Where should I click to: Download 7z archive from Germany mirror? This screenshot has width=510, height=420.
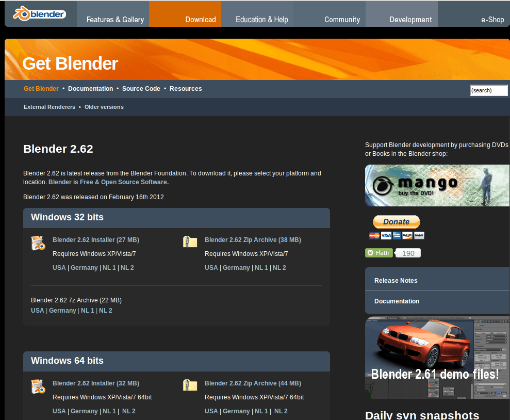click(62, 311)
